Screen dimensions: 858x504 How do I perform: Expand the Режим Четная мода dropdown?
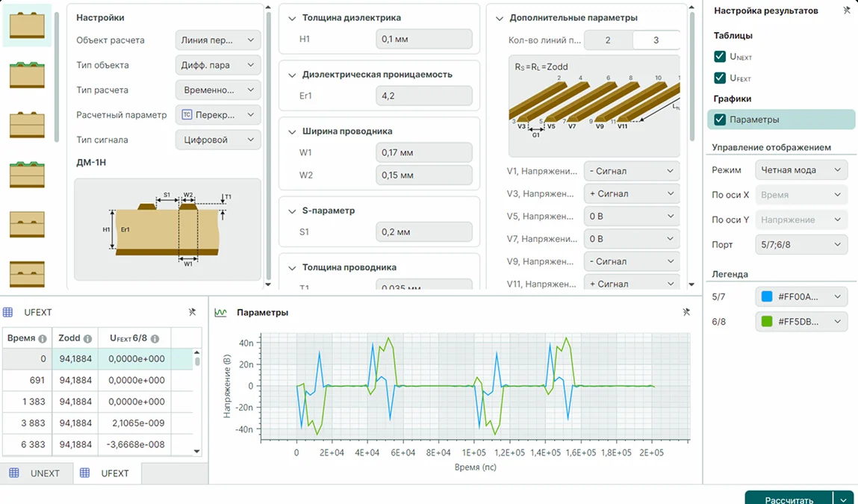pyautogui.click(x=801, y=169)
